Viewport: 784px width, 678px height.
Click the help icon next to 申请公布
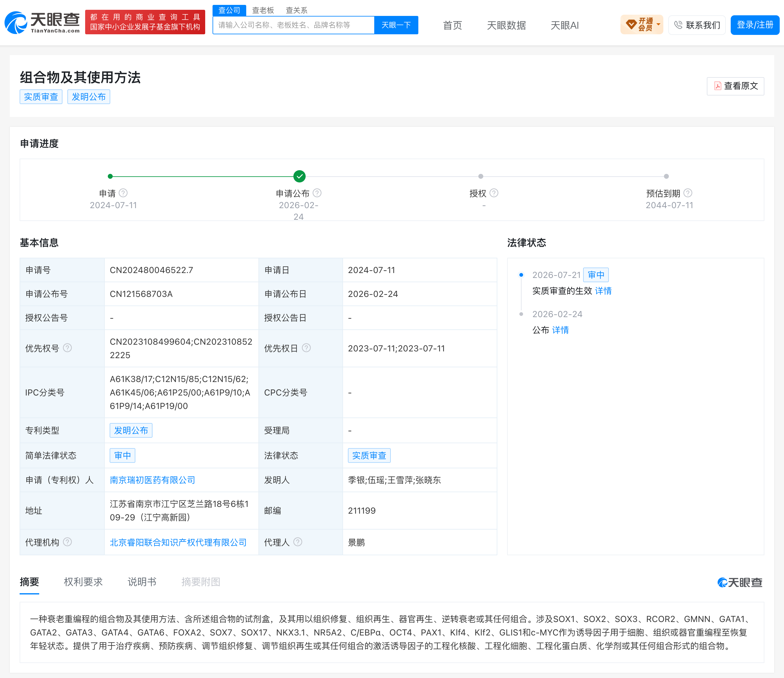tap(317, 193)
